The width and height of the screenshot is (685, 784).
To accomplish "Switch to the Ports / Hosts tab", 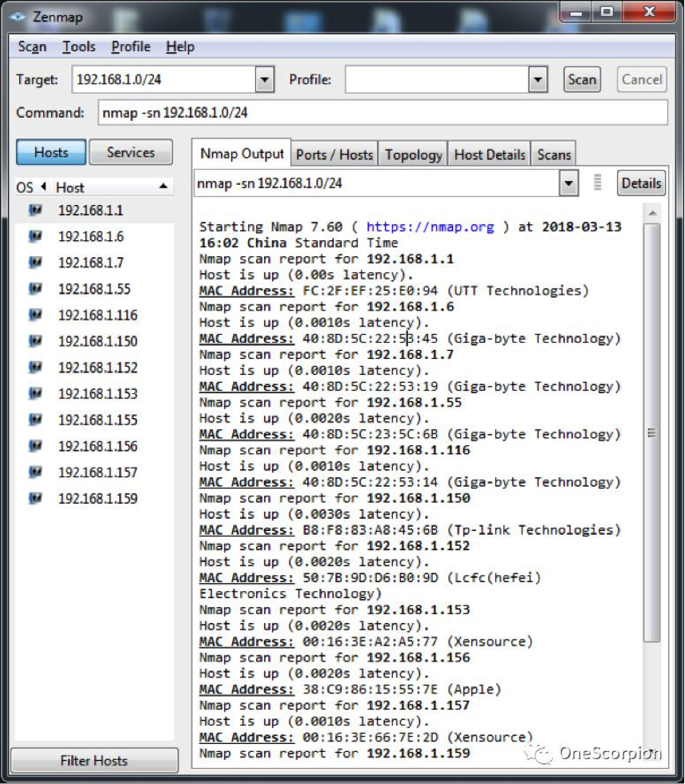I will [334, 155].
